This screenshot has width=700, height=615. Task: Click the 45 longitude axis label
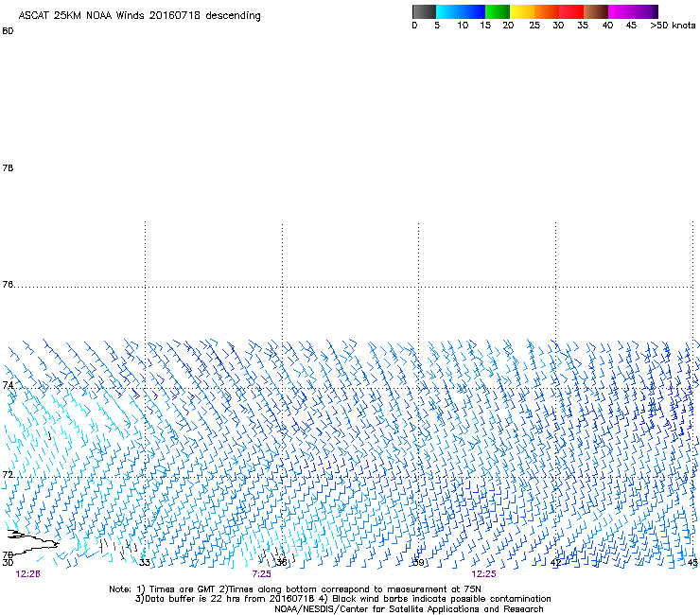coord(692,562)
